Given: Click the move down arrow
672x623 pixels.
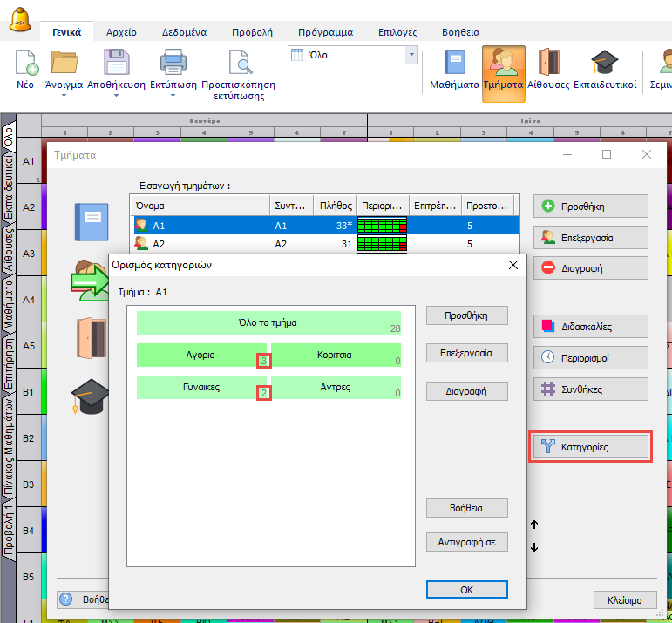Looking at the screenshot, I should pos(534,547).
